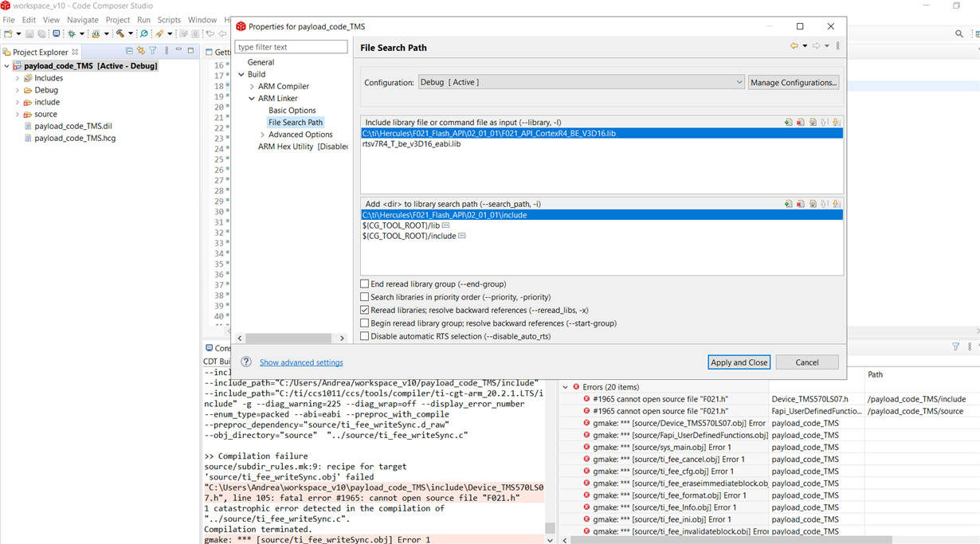
Task: Uncheck Reread libraries; resolve backward references
Action: click(365, 310)
